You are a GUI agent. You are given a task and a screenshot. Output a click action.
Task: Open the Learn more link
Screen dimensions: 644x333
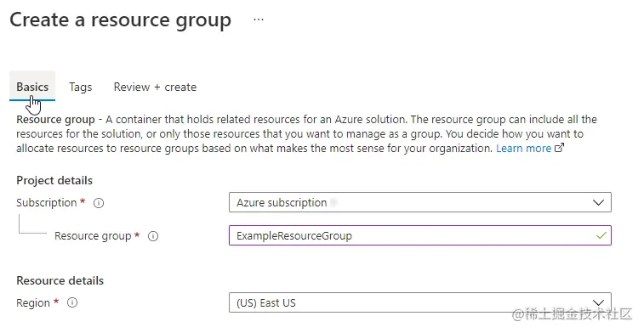coord(524,148)
